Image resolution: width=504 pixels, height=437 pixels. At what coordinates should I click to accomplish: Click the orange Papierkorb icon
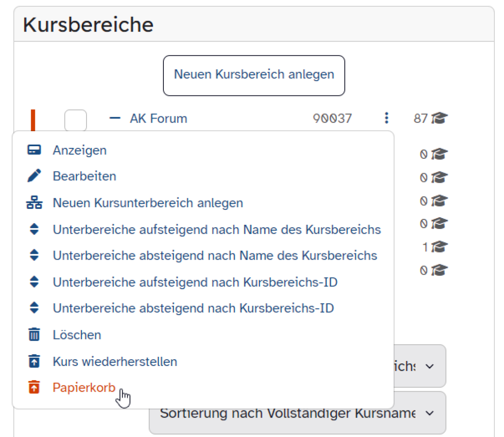pyautogui.click(x=34, y=387)
